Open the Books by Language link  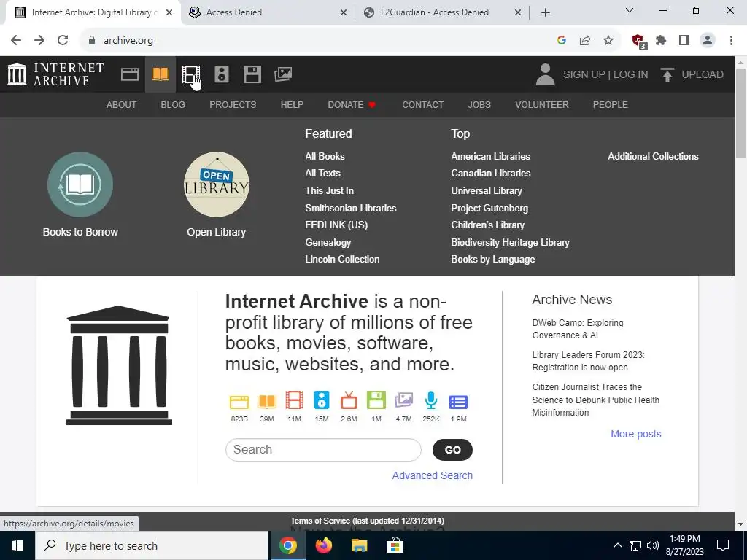(x=493, y=260)
